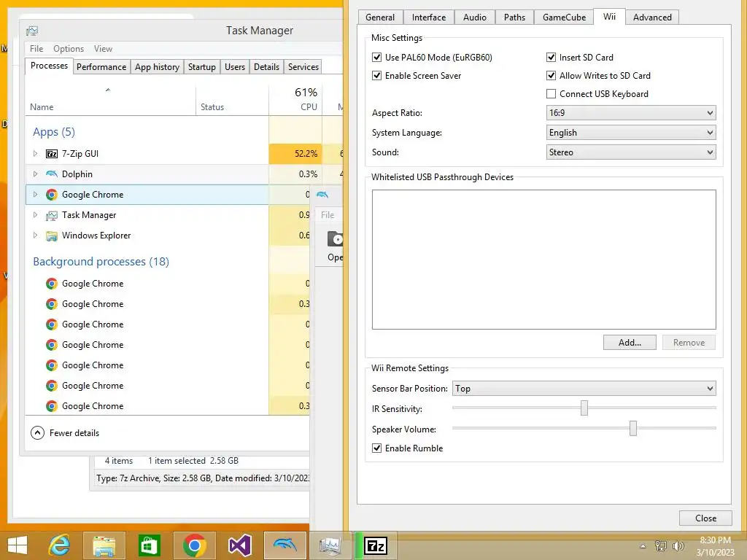This screenshot has width=747, height=560.
Task: Toggle Allow Writes to SD Card
Action: (551, 76)
